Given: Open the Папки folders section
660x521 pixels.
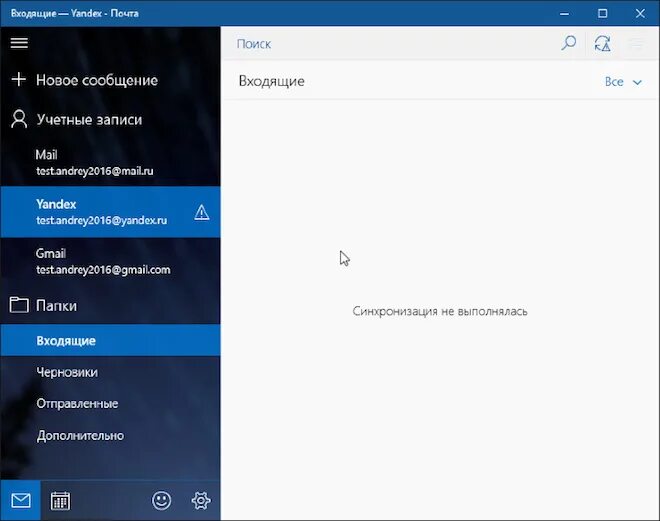Looking at the screenshot, I should (x=110, y=305).
